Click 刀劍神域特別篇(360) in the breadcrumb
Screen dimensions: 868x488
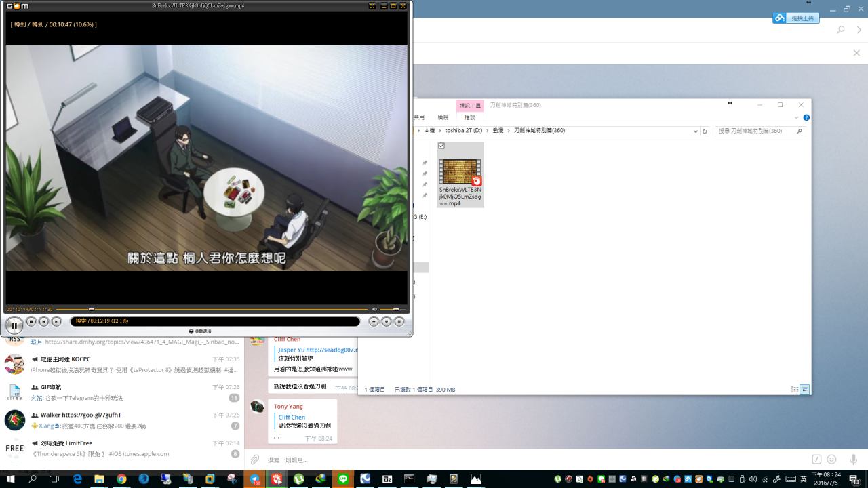pyautogui.click(x=539, y=130)
